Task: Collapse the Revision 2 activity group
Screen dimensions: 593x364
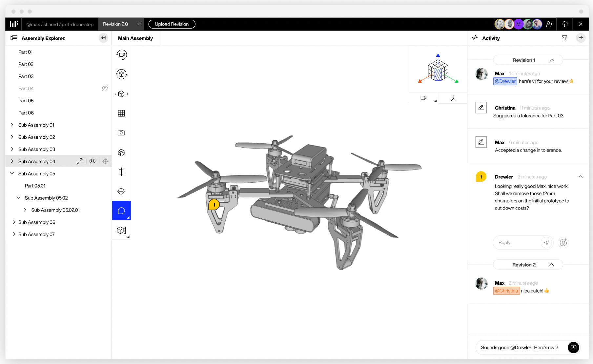Action: pos(552,265)
